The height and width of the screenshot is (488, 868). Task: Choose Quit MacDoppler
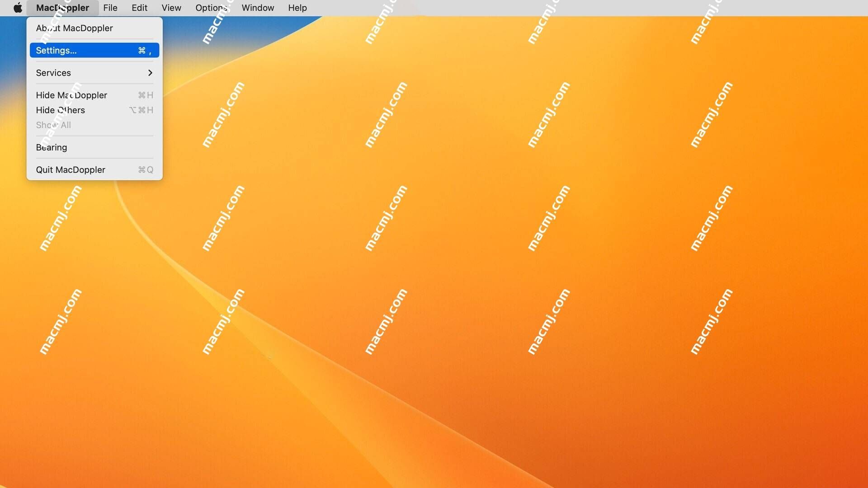[x=94, y=170]
